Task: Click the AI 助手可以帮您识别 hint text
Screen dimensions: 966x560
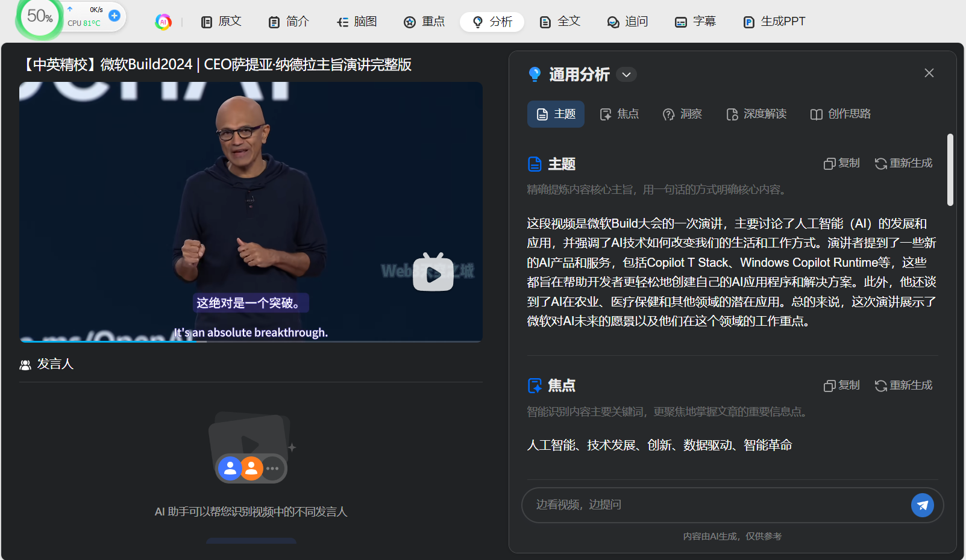Action: click(251, 512)
